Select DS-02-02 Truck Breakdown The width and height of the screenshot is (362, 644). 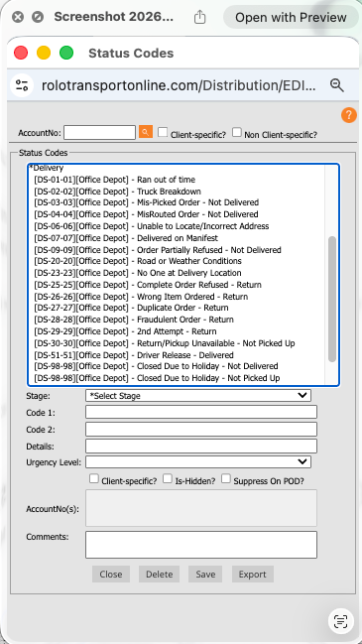(177, 192)
